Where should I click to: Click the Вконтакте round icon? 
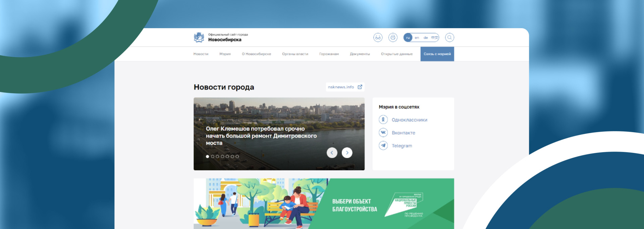coord(383,132)
